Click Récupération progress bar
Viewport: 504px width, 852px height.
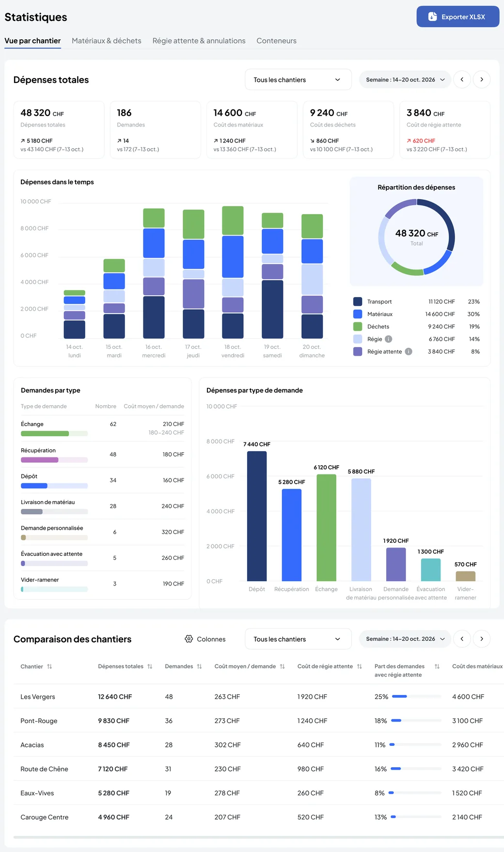point(54,460)
